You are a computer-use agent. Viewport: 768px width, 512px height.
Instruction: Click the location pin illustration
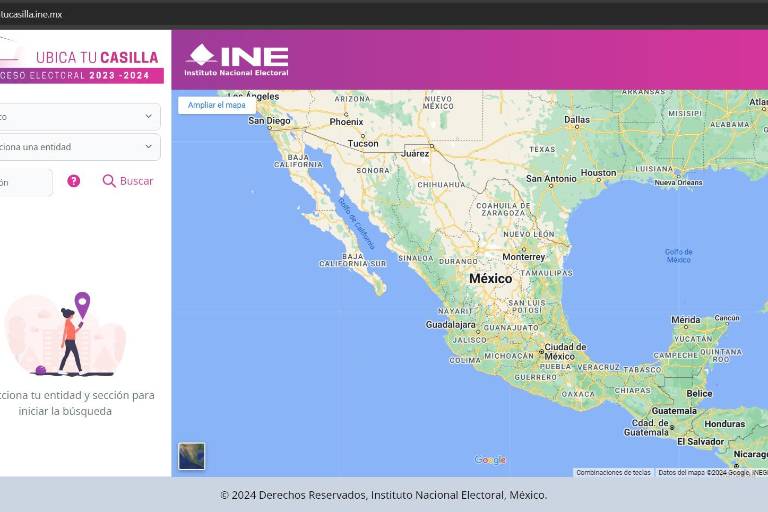click(x=82, y=303)
